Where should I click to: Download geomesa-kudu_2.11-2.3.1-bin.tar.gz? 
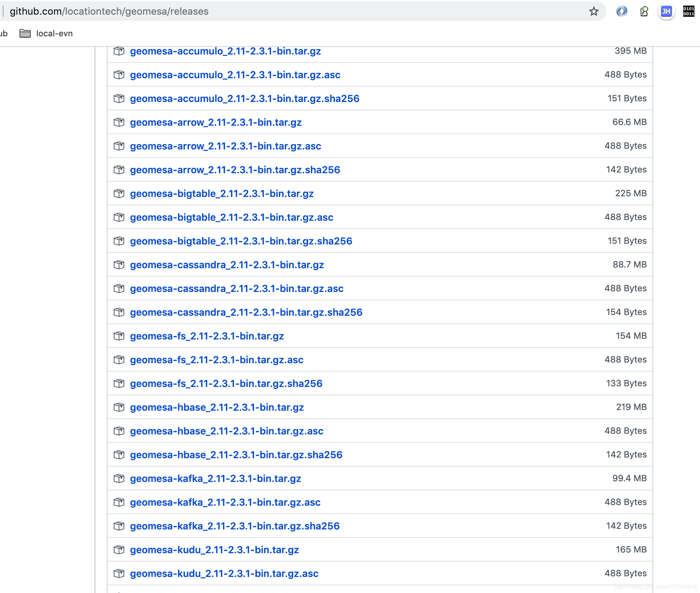tap(214, 550)
